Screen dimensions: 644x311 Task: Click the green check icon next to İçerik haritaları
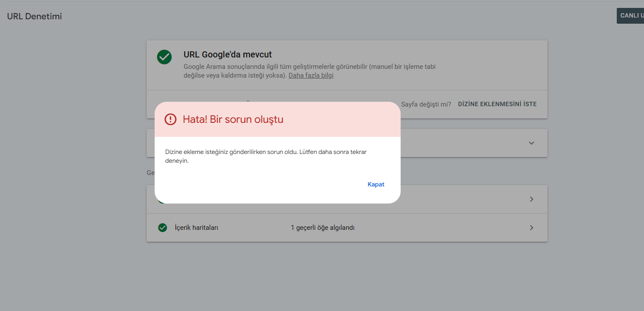tap(163, 228)
